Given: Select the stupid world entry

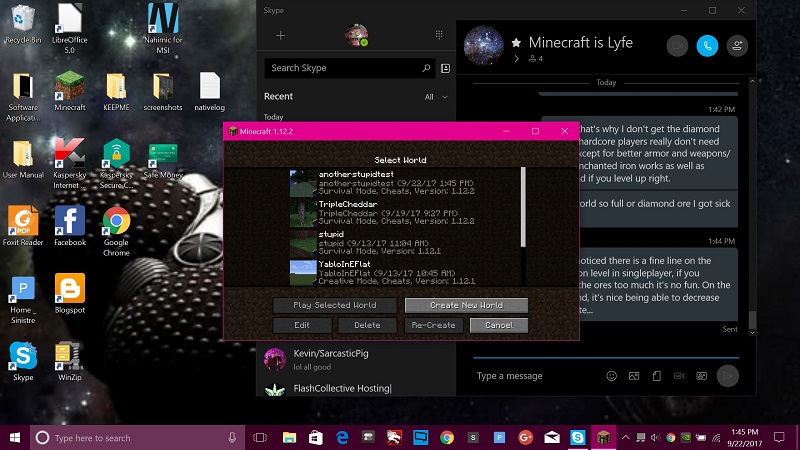Looking at the screenshot, I should click(x=403, y=243).
